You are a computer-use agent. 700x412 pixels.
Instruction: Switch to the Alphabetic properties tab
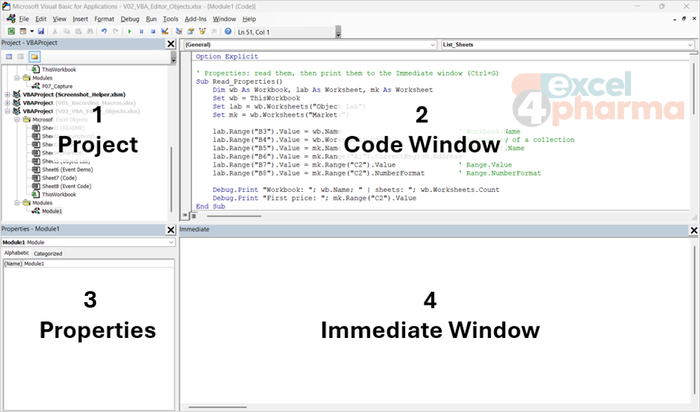(x=17, y=253)
